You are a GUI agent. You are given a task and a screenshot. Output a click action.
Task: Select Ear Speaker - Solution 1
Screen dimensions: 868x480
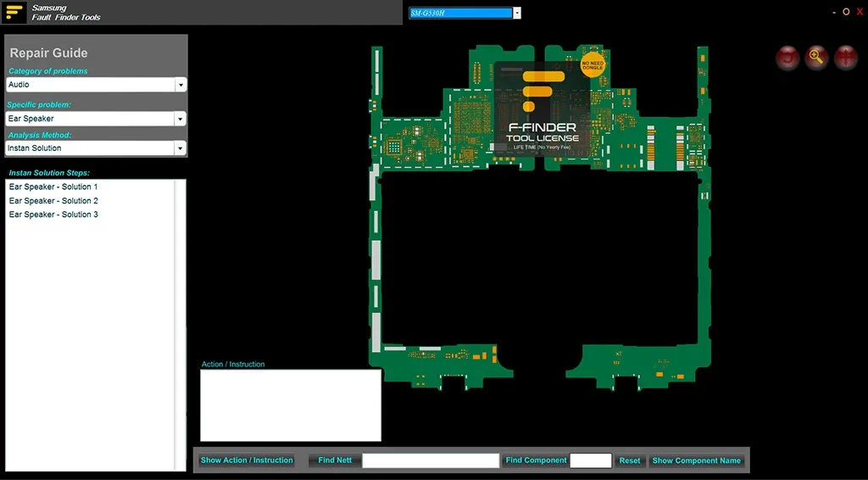point(53,187)
